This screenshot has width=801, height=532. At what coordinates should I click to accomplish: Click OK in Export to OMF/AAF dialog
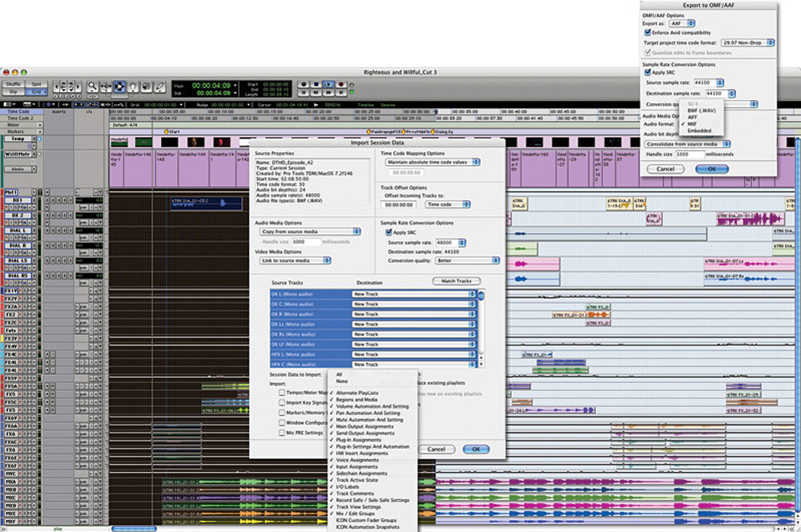(x=711, y=168)
